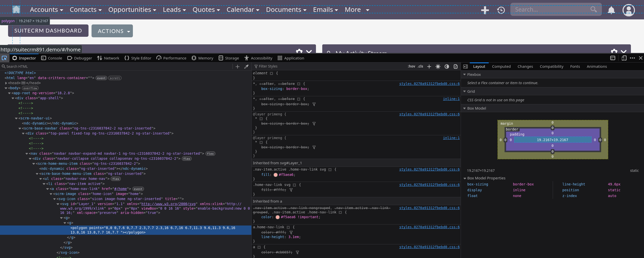The image size is (644, 258).
Task: Click the SuiteCRM home icon
Action: click(x=16, y=10)
